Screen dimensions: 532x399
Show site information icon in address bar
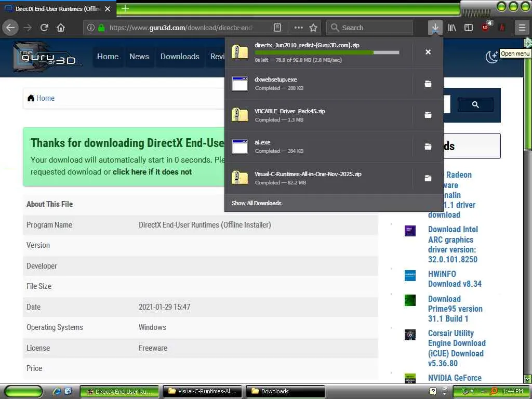coord(90,28)
